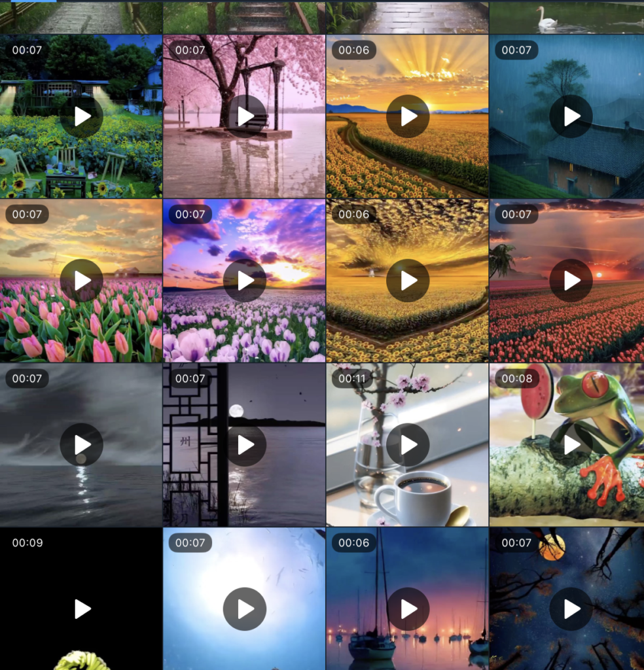Screen dimensions: 644x670
Task: Open the swan on pond thumbnail
Action: (x=567, y=17)
